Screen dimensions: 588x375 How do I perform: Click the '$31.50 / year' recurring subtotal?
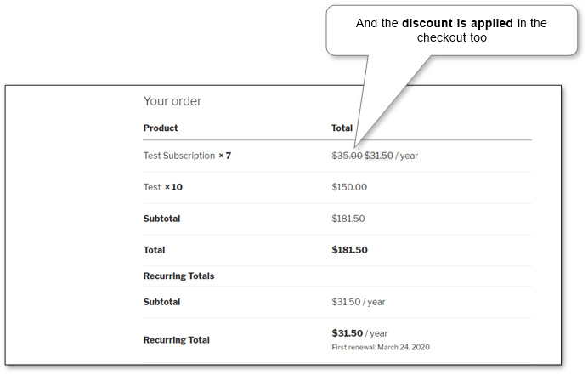pos(358,302)
